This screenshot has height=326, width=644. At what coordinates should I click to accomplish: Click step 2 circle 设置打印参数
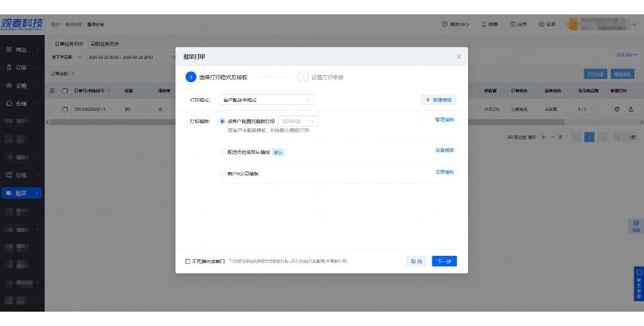[303, 77]
